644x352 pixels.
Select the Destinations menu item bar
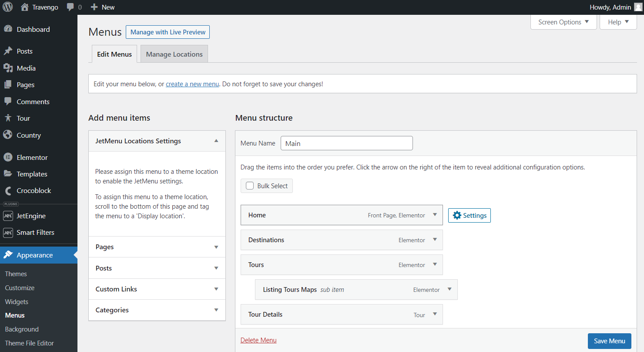tap(342, 240)
